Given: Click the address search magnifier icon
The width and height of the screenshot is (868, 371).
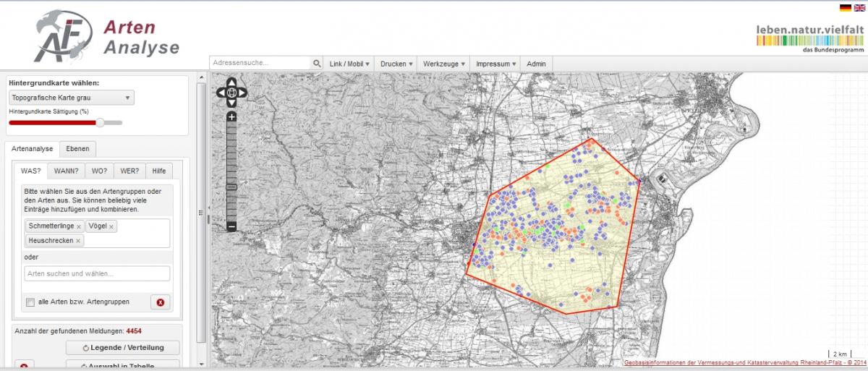Looking at the screenshot, I should 317,64.
